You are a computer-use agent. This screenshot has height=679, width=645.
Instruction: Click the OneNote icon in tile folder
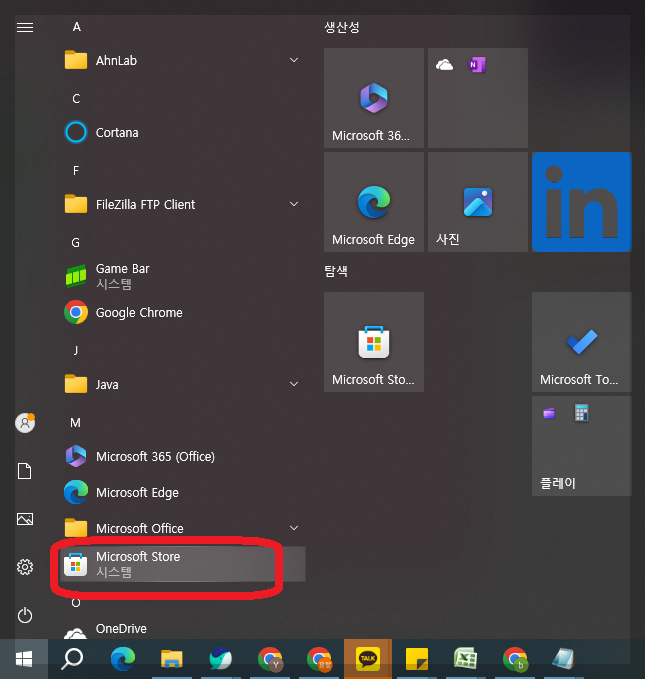[476, 65]
